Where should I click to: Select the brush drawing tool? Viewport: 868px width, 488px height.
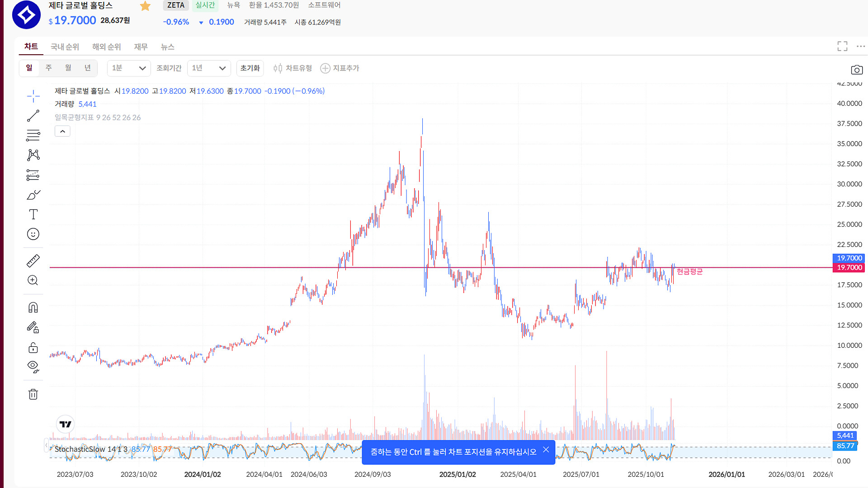pos(33,194)
